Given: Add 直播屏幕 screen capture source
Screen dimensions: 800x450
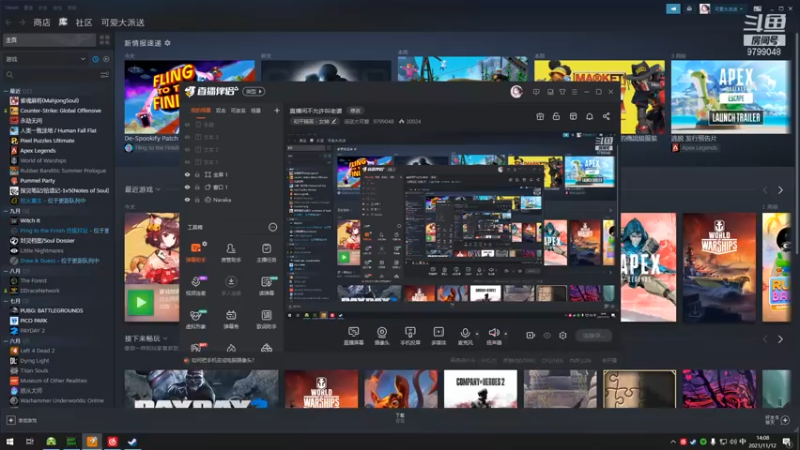Looking at the screenshot, I should pos(354,336).
